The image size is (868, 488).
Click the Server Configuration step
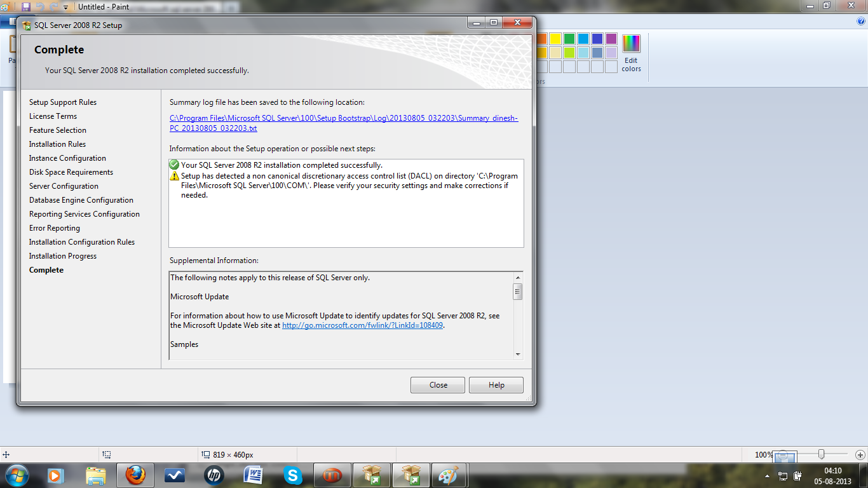pyautogui.click(x=64, y=186)
